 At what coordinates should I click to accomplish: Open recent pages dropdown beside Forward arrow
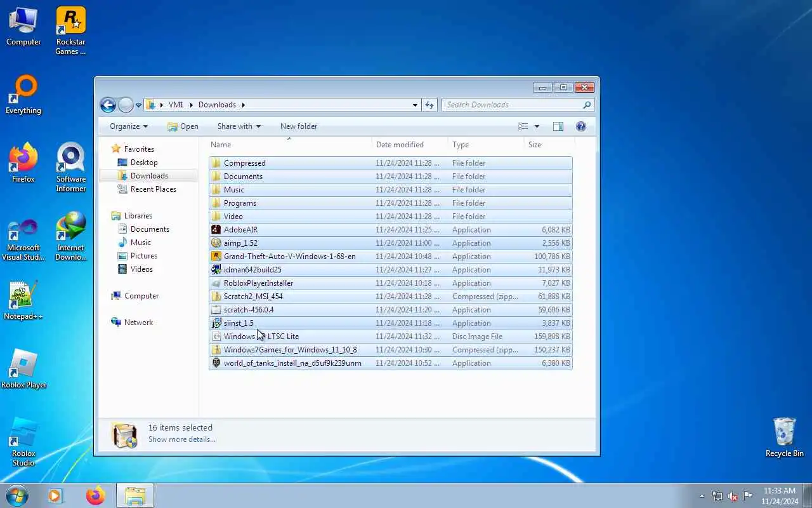coord(138,105)
